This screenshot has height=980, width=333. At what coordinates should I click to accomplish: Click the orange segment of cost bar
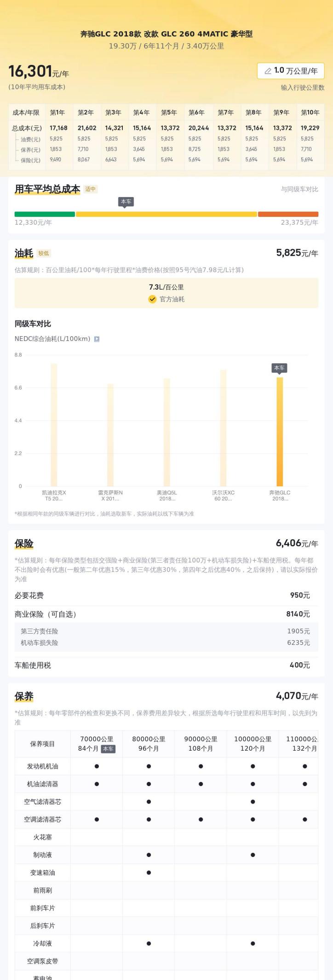[x=288, y=214]
